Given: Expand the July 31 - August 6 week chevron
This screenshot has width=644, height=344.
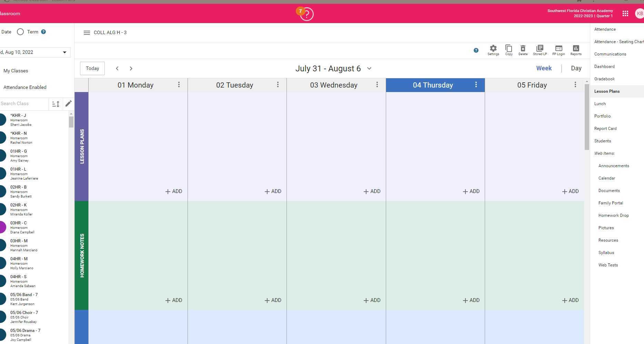Looking at the screenshot, I should point(369,68).
